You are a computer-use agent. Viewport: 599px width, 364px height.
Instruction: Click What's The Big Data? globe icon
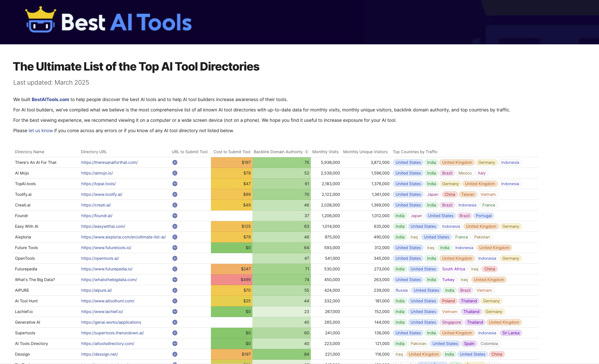coord(175,280)
